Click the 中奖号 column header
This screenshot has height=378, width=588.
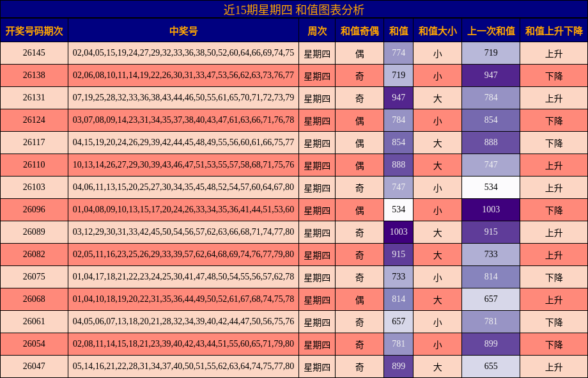click(x=183, y=31)
